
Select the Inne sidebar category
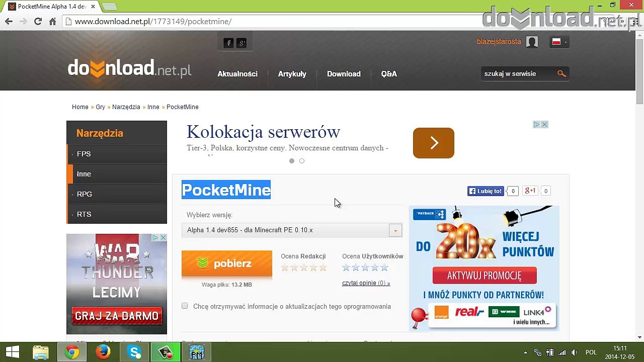click(x=117, y=174)
